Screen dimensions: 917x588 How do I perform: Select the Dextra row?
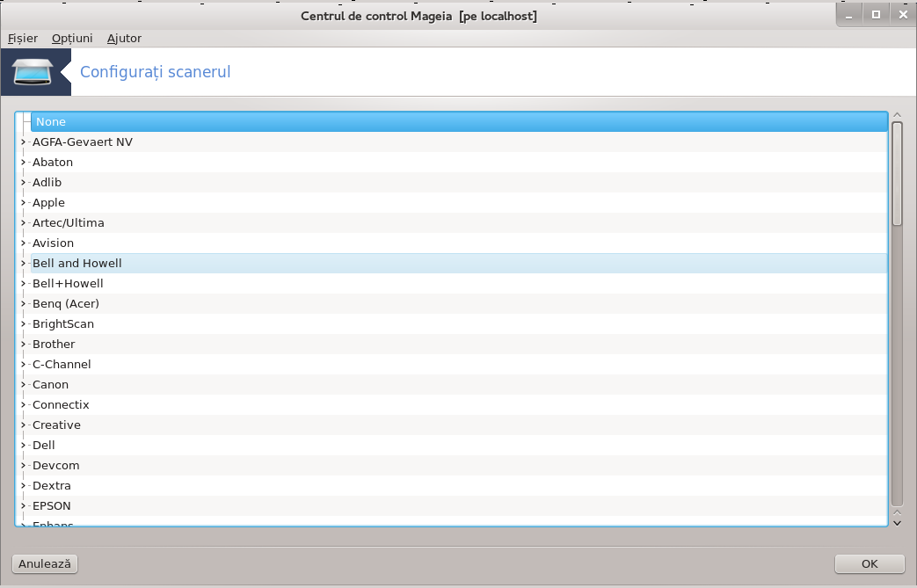point(459,486)
